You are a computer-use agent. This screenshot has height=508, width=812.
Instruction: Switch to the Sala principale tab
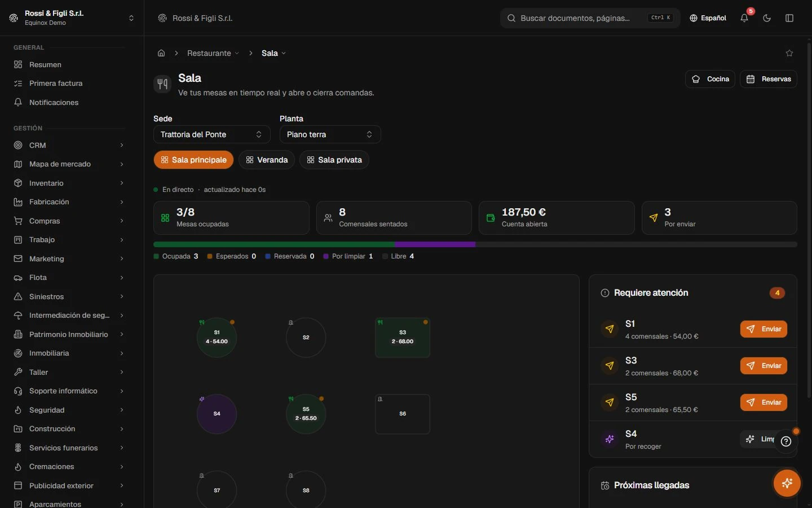tap(193, 160)
